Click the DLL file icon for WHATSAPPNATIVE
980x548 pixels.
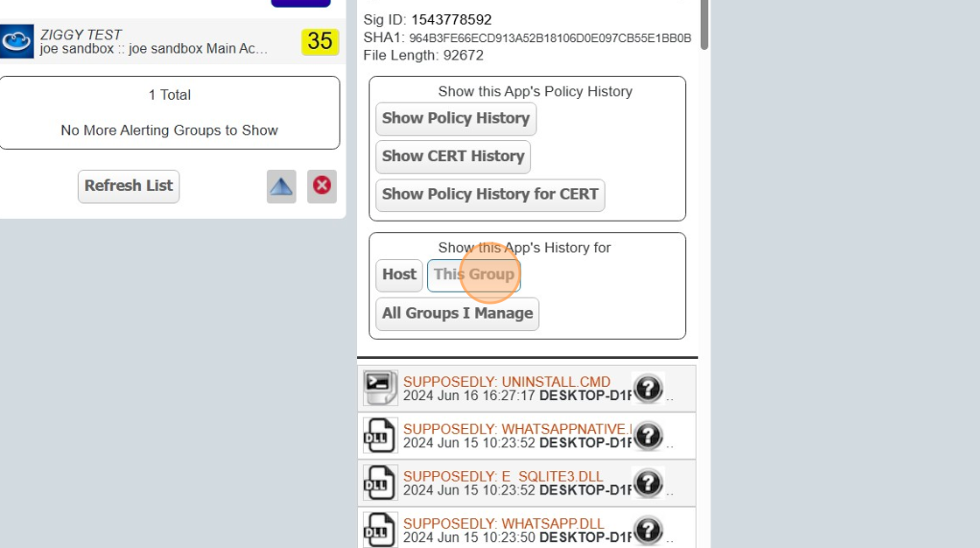379,435
